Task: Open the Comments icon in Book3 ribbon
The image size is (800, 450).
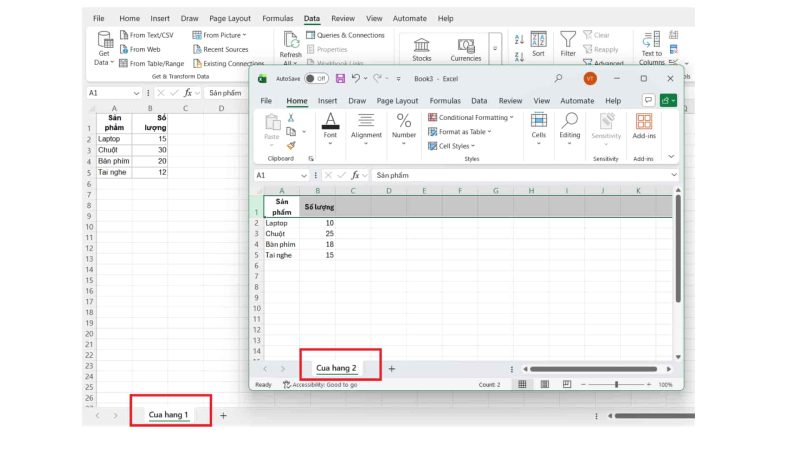Action: [x=648, y=101]
